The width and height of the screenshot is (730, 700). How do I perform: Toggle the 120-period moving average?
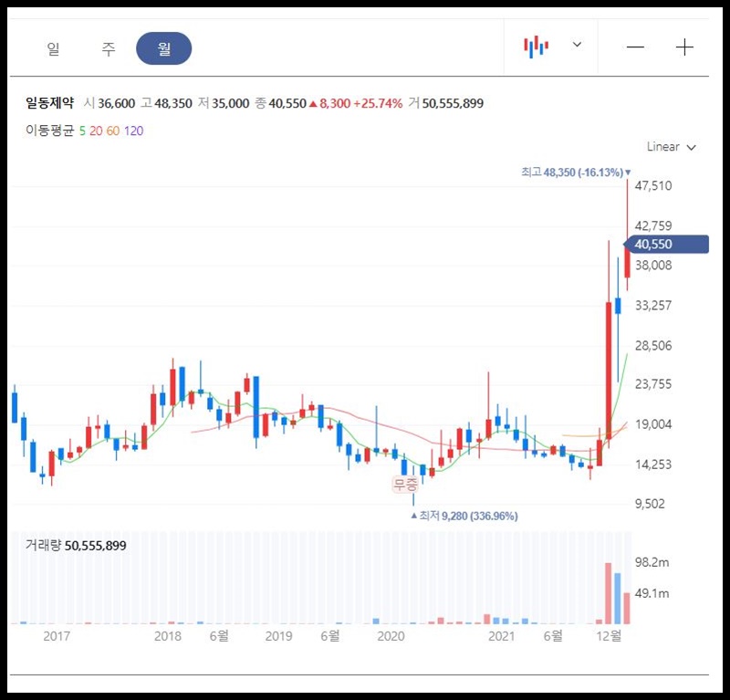(133, 131)
